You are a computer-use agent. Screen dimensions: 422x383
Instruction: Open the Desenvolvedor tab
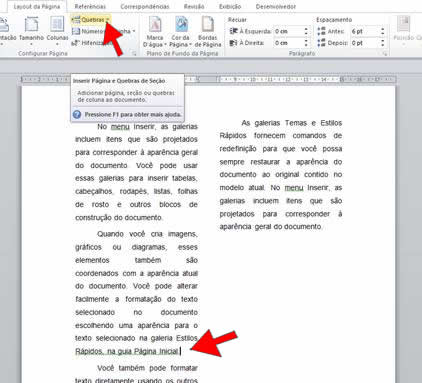tap(276, 6)
